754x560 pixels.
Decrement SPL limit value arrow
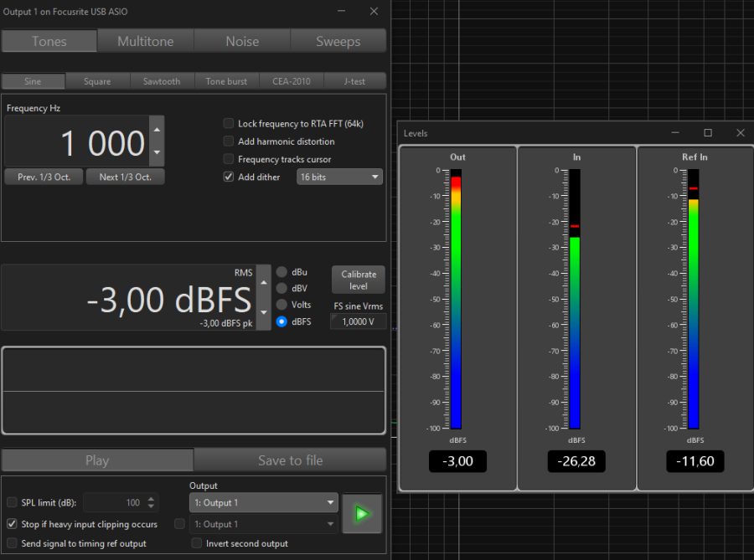tap(151, 506)
